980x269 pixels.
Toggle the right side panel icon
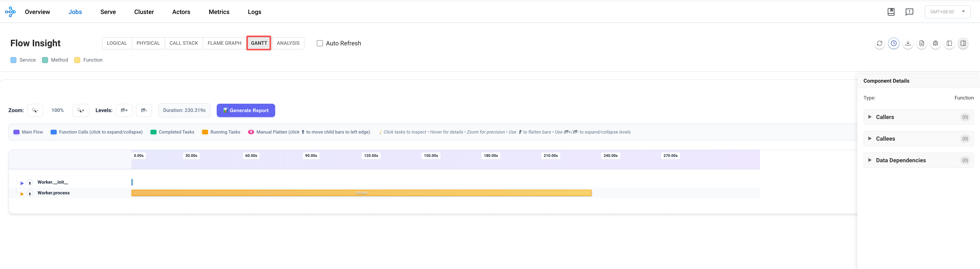tap(963, 43)
